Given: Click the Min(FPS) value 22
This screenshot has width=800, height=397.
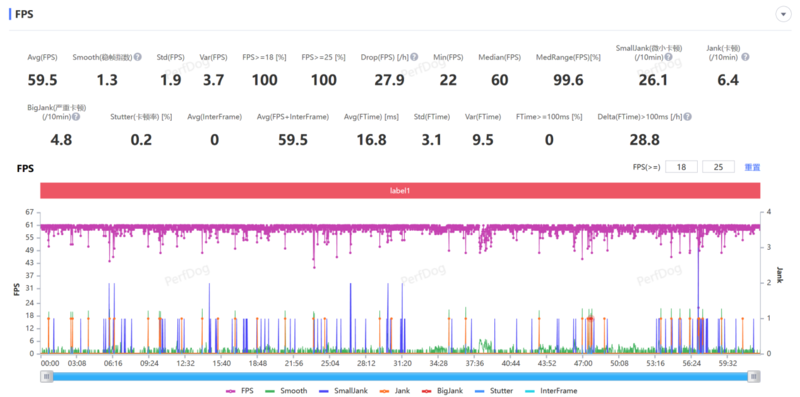Looking at the screenshot, I should click(x=448, y=80).
